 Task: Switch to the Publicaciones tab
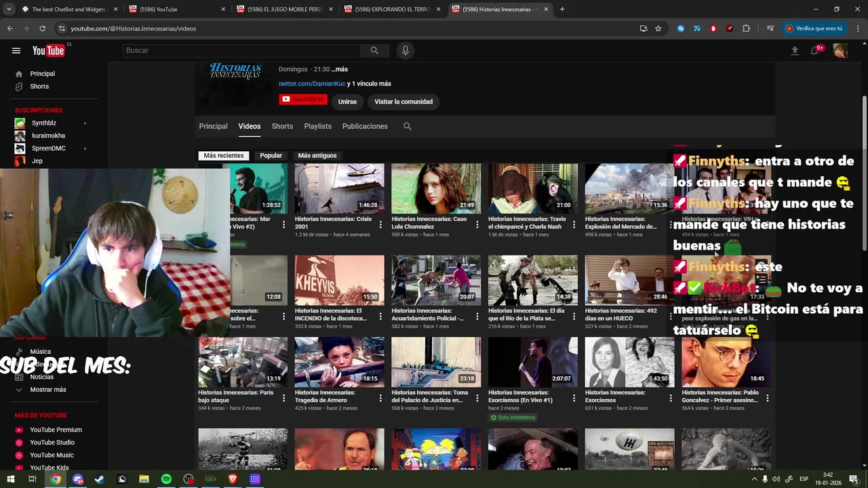click(x=365, y=126)
